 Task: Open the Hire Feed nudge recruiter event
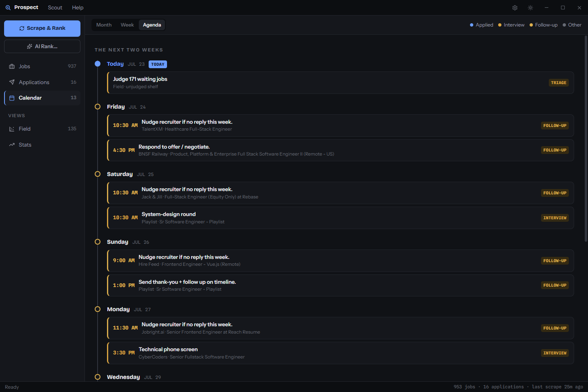click(x=340, y=261)
